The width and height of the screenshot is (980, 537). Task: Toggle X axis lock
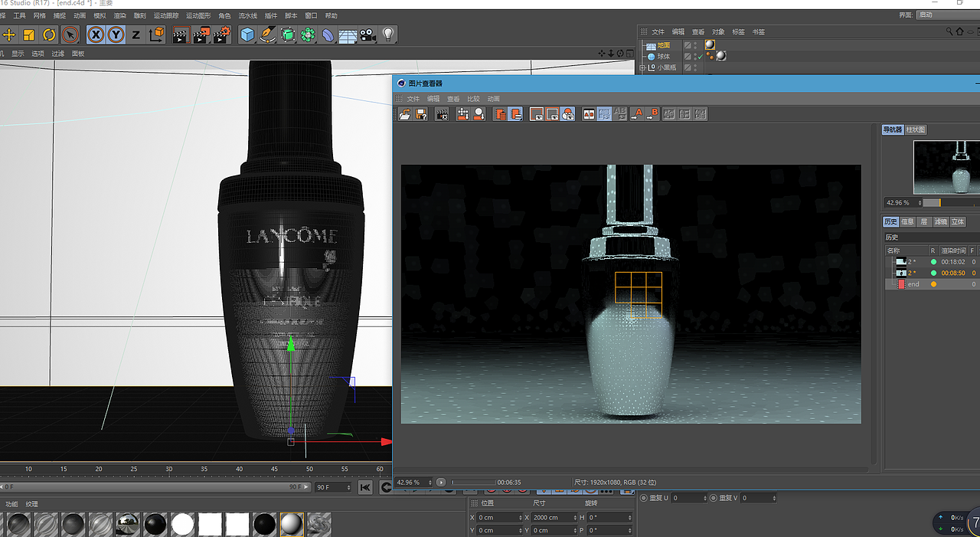click(x=96, y=34)
